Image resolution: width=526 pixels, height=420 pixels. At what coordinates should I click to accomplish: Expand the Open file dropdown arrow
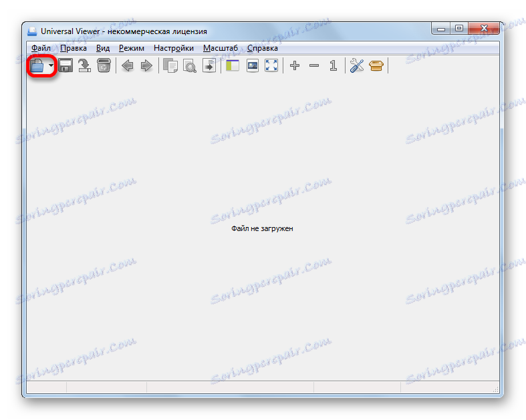tap(51, 65)
